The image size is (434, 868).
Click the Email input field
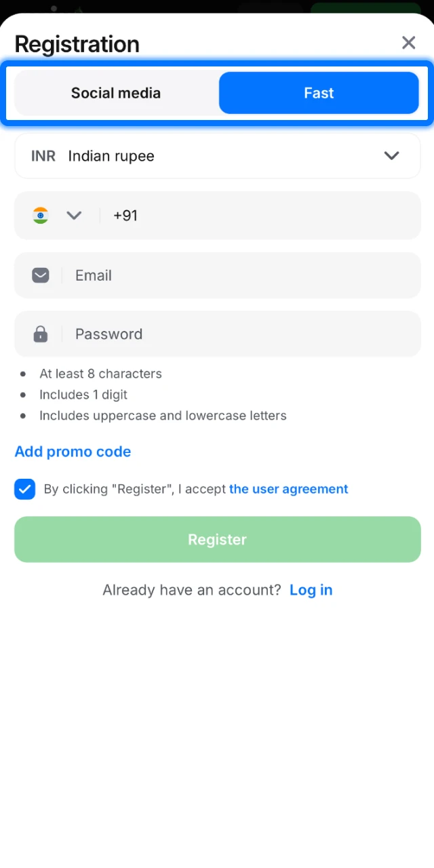point(203,275)
